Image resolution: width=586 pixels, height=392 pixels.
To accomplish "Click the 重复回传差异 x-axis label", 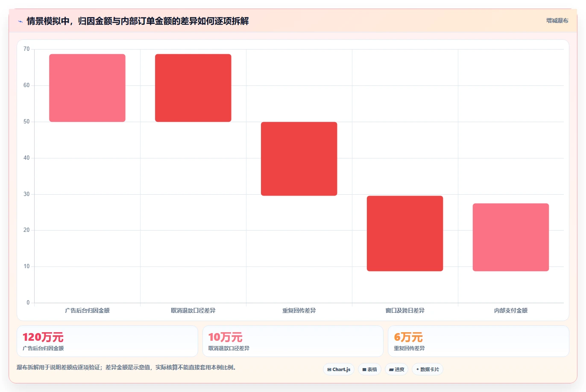I will (299, 310).
